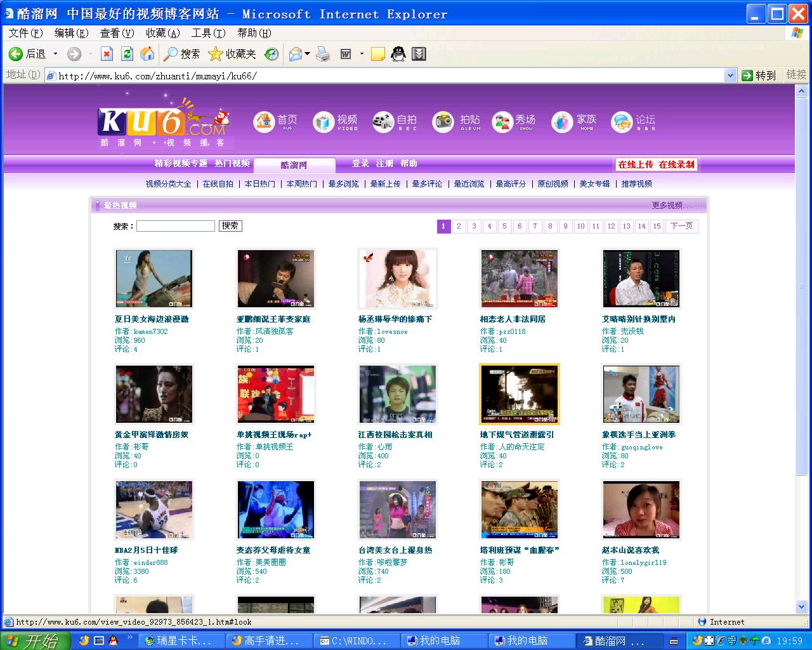Open the Edit button dropdown arrow
This screenshot has width=812, height=650.
362,54
